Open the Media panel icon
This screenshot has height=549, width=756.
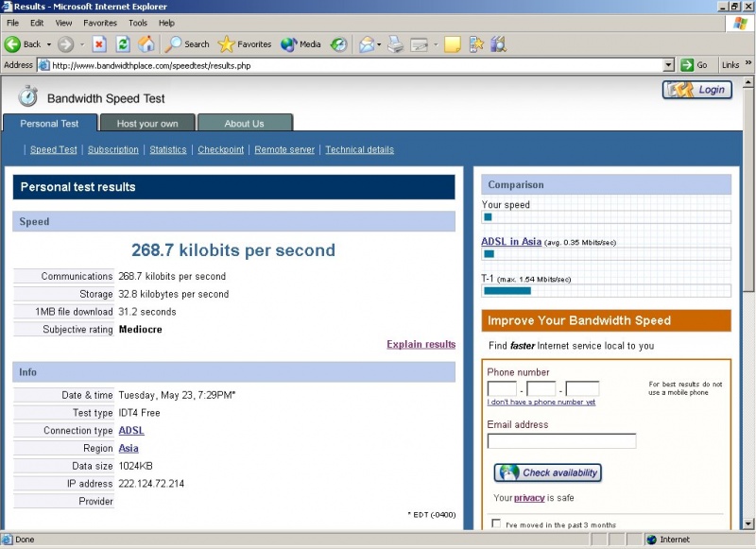pos(288,44)
